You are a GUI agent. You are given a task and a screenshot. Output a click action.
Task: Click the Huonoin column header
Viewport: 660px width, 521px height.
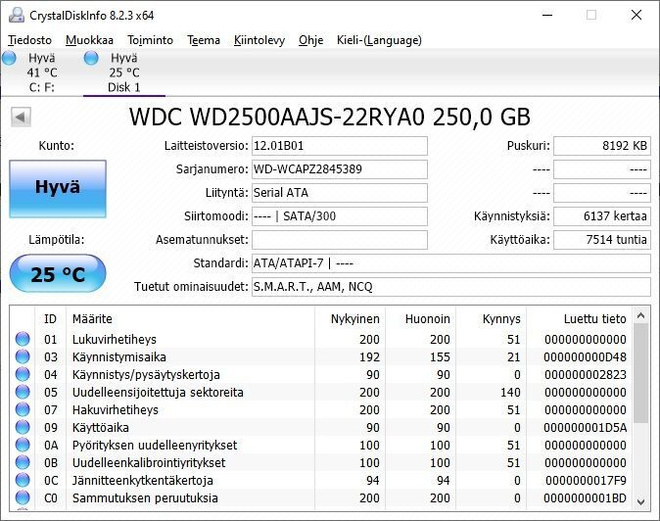420,319
